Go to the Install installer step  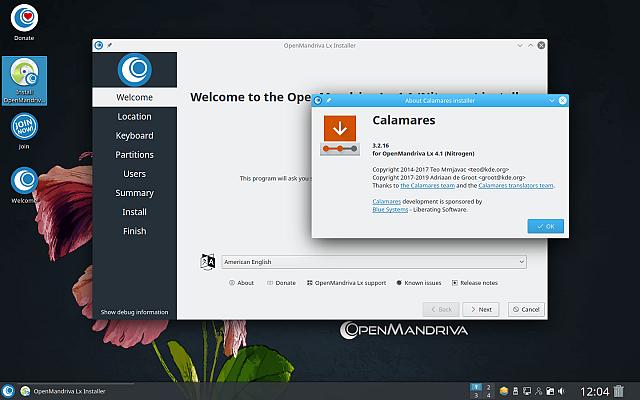coord(134,212)
